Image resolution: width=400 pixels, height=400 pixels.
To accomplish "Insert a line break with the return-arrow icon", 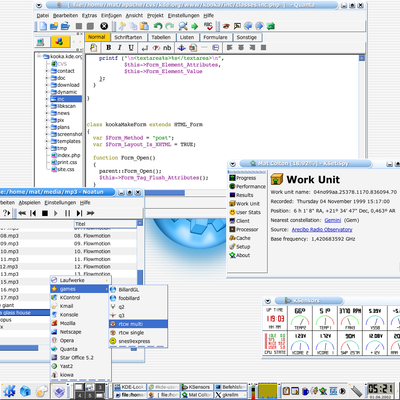I will coord(145,48).
